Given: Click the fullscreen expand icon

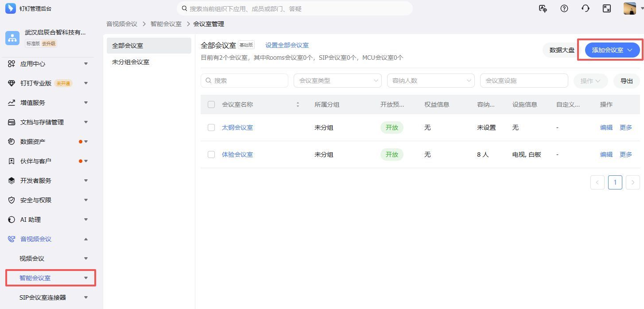Looking at the screenshot, I should click(x=607, y=8).
